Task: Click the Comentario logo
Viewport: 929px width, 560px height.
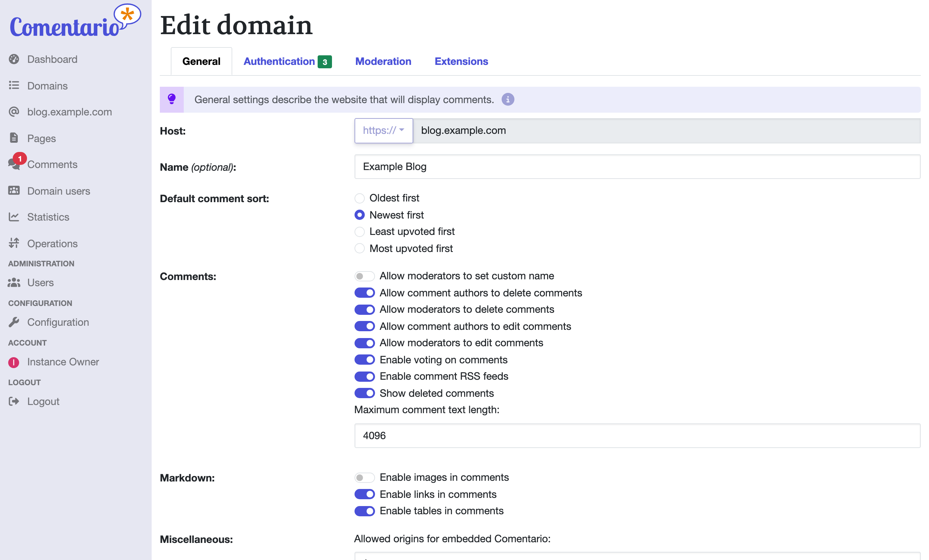Action: point(75,21)
